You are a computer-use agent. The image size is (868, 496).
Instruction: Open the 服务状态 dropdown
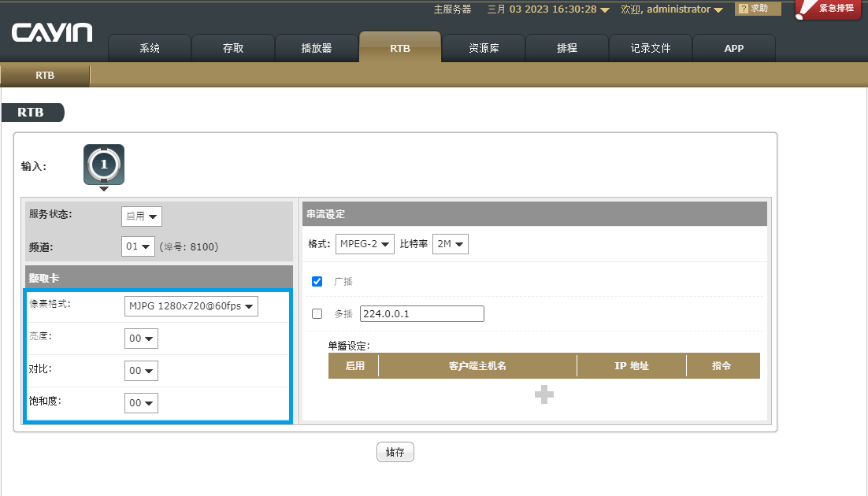pos(142,217)
